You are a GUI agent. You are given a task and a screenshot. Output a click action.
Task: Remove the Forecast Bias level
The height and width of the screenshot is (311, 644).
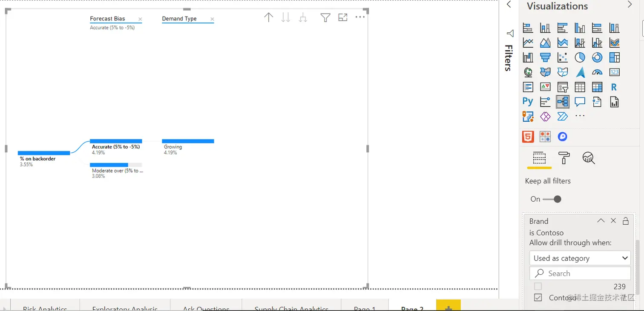[140, 19]
